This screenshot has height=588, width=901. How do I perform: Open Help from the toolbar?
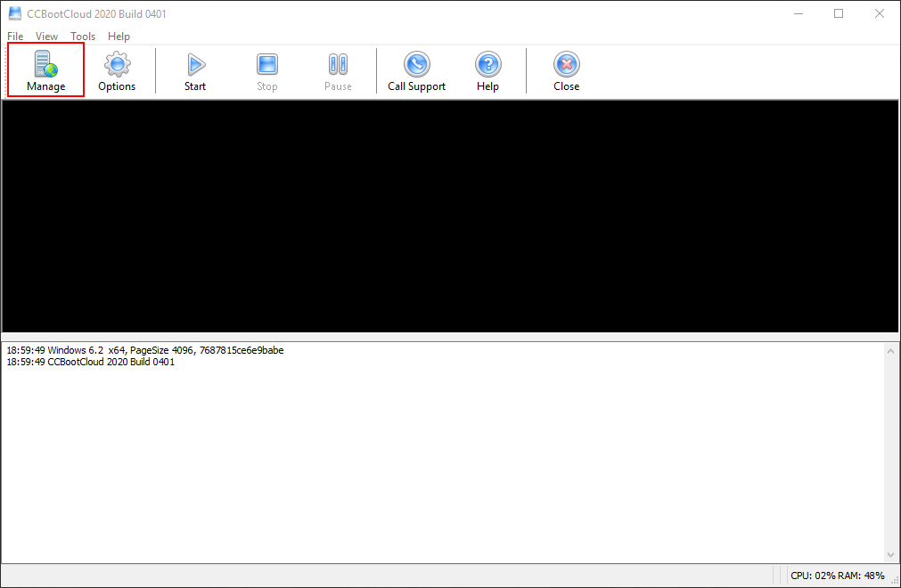click(x=487, y=70)
